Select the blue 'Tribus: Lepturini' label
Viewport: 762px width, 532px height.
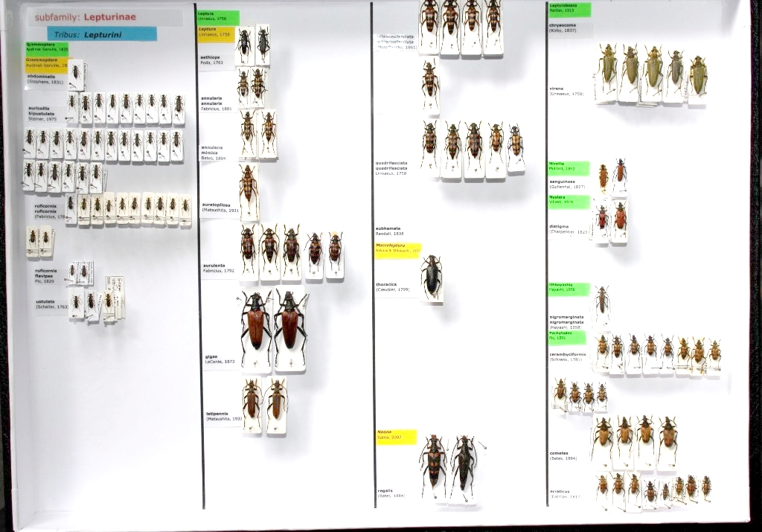102,34
